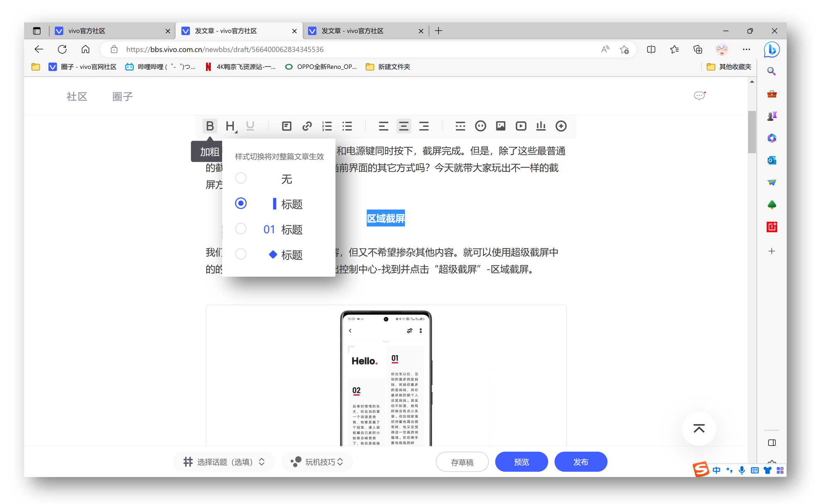This screenshot has height=504, width=815.
Task: Open the 4K鸭奈飞资源站 bookmark
Action: pos(240,67)
